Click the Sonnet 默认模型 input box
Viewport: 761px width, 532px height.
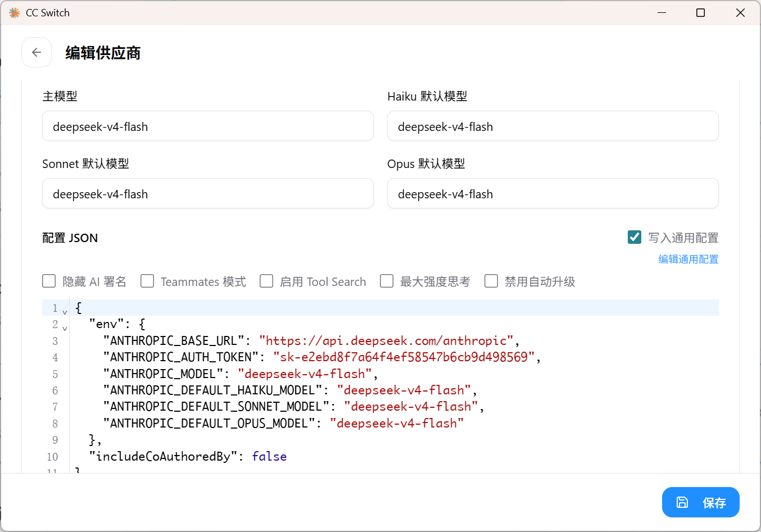pos(207,194)
